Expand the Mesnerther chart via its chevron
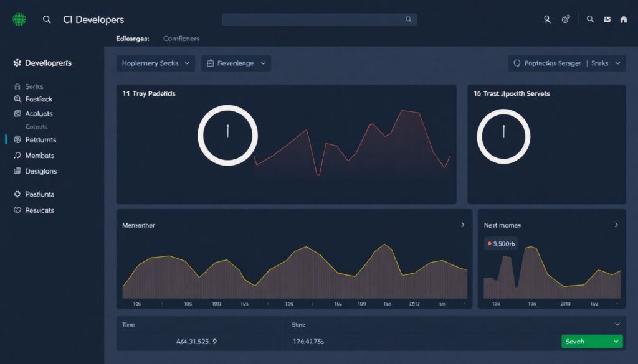 [x=463, y=225]
